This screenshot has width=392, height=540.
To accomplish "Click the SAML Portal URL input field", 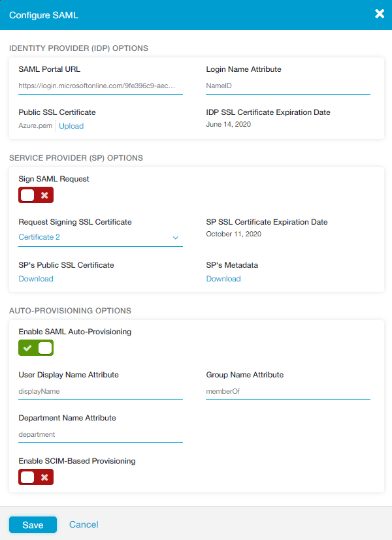I will coord(98,85).
